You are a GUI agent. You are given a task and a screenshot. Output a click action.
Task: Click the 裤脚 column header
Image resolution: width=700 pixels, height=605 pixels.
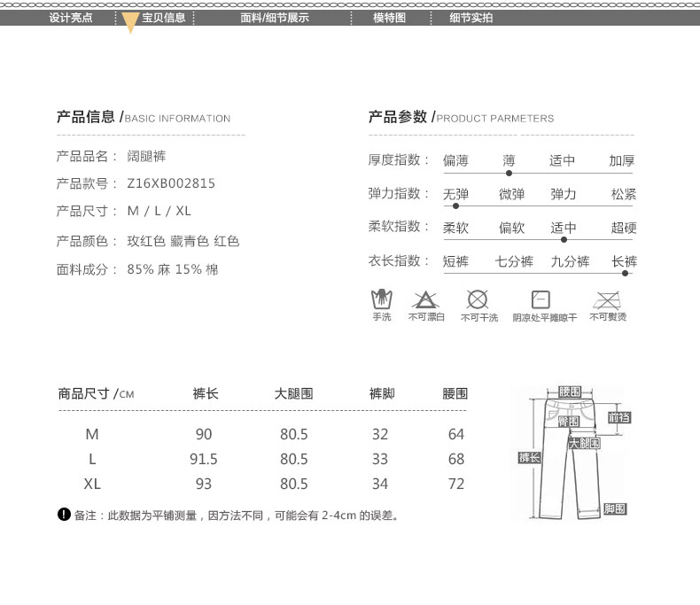382,393
